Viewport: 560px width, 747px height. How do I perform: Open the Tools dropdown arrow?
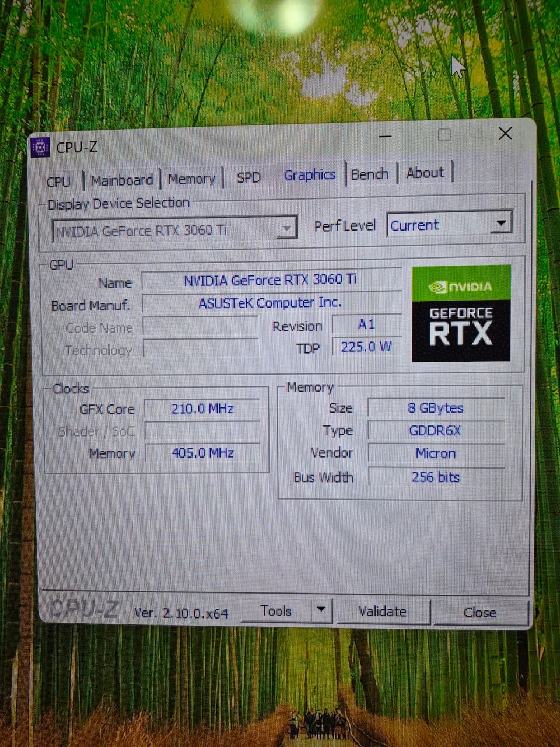321,610
